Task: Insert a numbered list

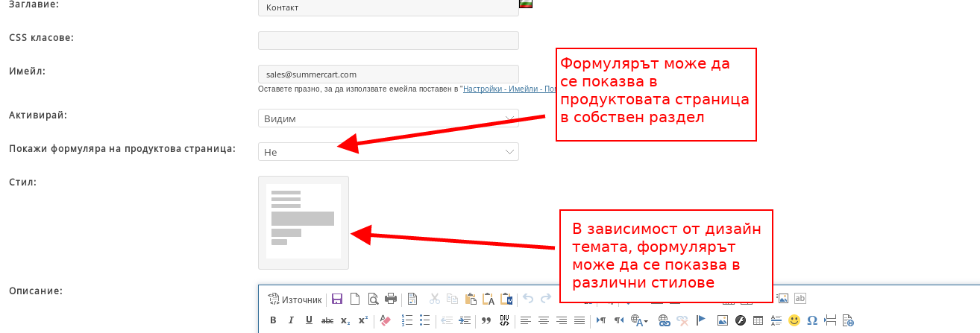Action: [x=407, y=320]
